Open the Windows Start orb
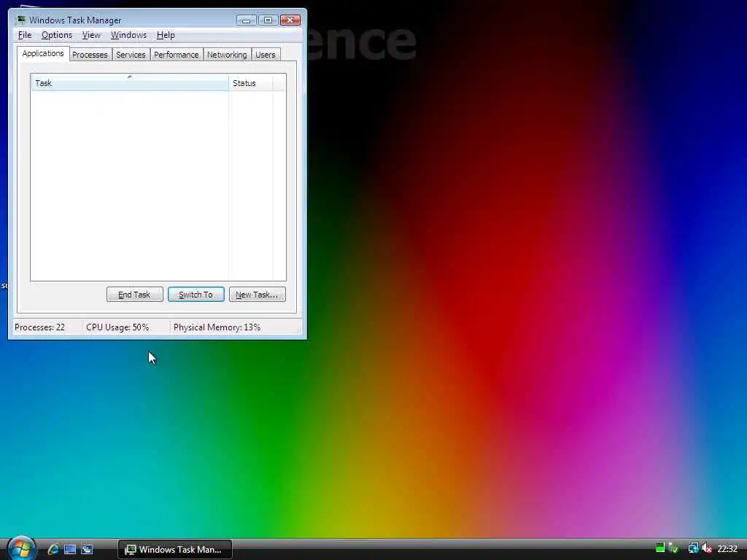 pyautogui.click(x=21, y=548)
